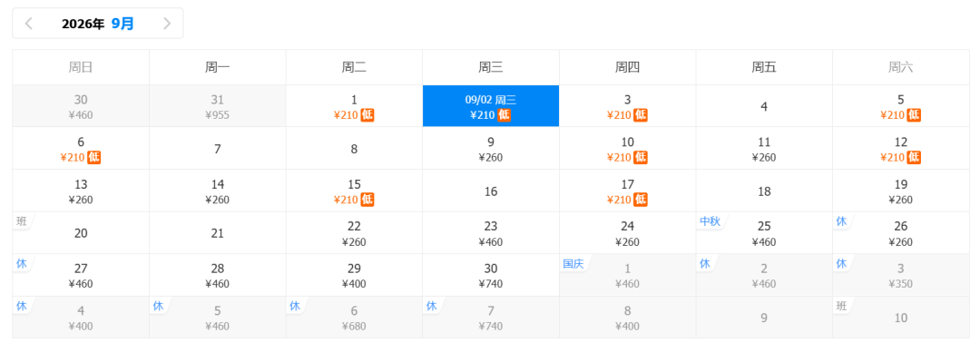
Task: Go to previous month with left arrow
Action: (29, 24)
